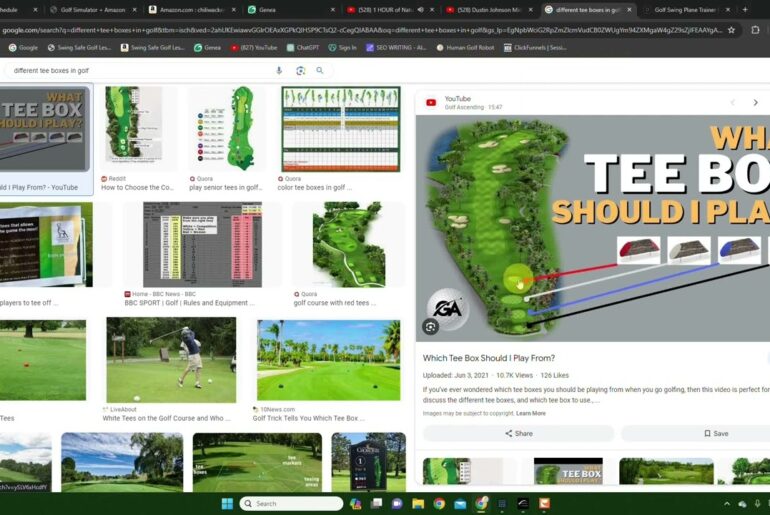Open a new browser tab

click(x=745, y=9)
